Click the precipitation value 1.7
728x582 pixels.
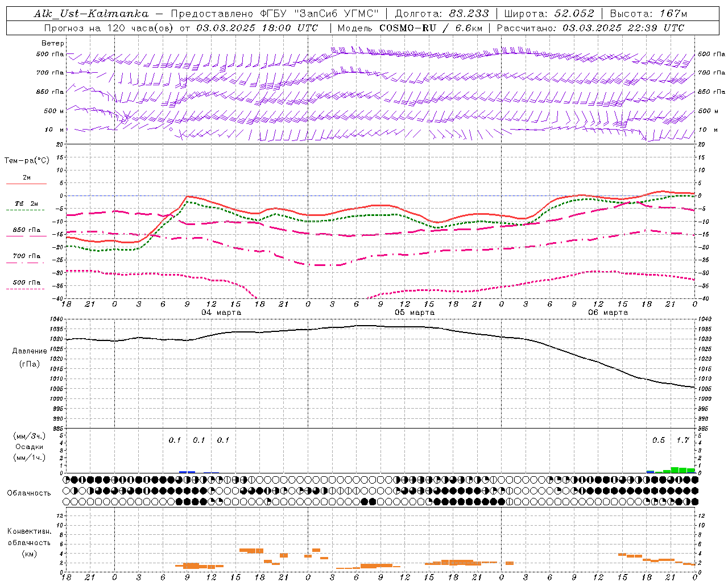click(x=682, y=440)
